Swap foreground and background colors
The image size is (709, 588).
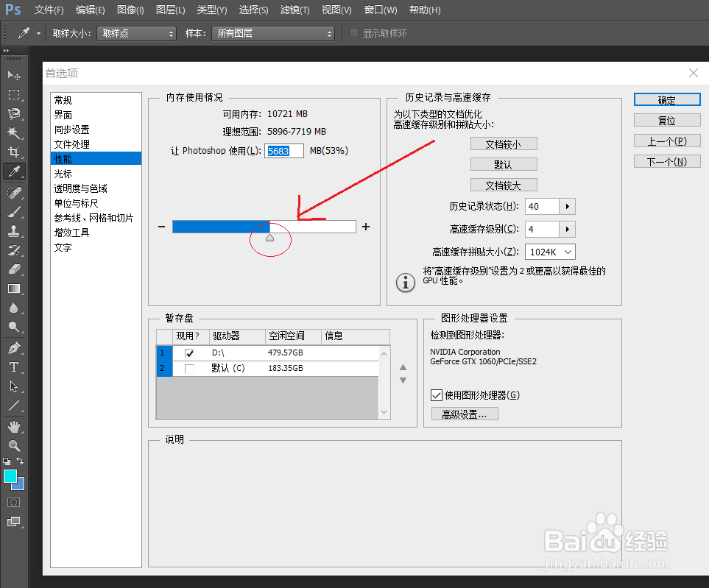pos(20,461)
